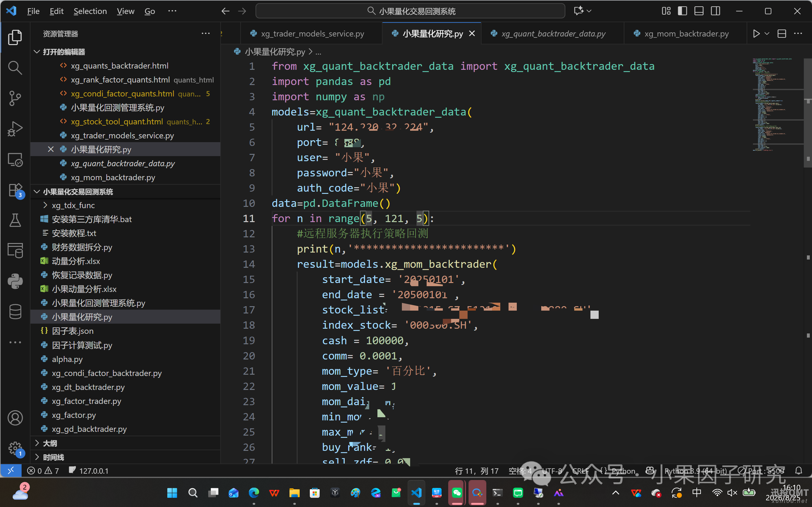Open the run button dropdown arrow
The height and width of the screenshot is (507, 812).
(x=767, y=34)
